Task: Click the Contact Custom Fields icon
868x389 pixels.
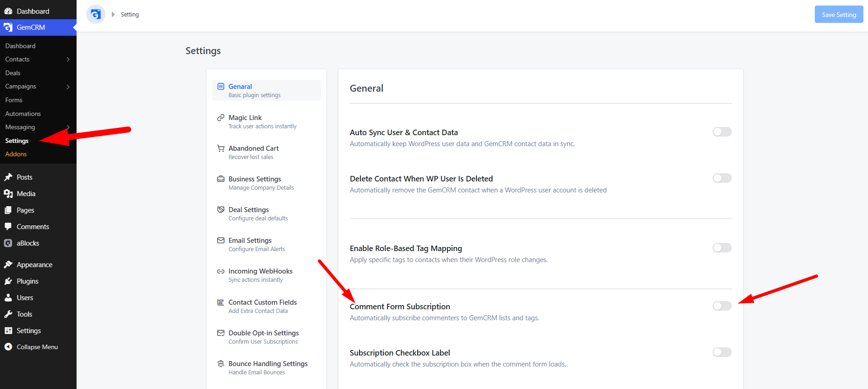Action: click(x=221, y=302)
